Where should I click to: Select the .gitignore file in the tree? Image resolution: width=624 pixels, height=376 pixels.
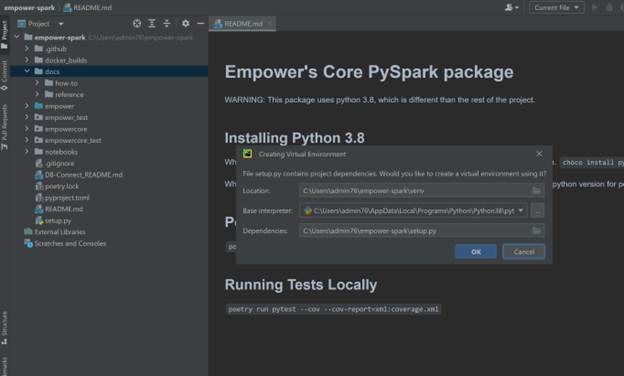pyautogui.click(x=59, y=163)
